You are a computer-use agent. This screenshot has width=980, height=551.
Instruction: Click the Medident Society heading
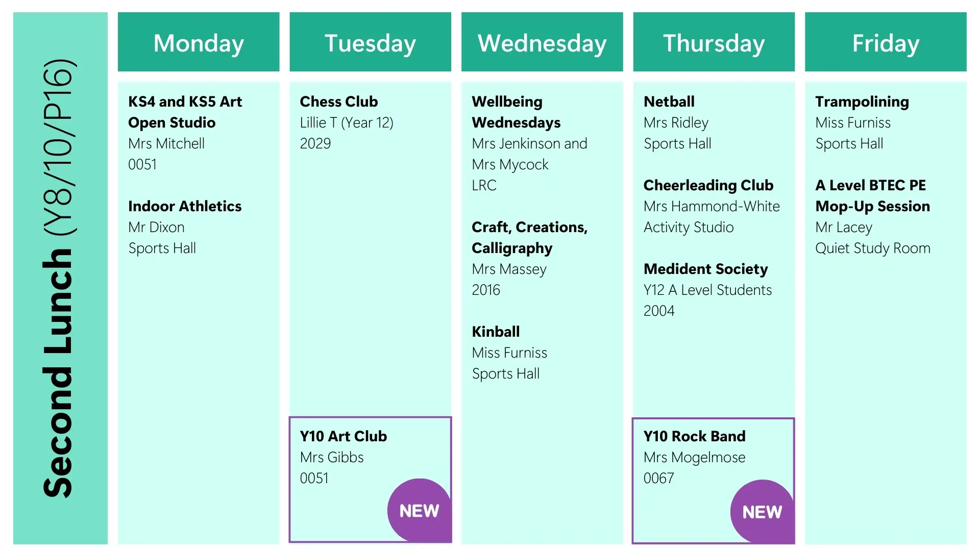pyautogui.click(x=705, y=269)
